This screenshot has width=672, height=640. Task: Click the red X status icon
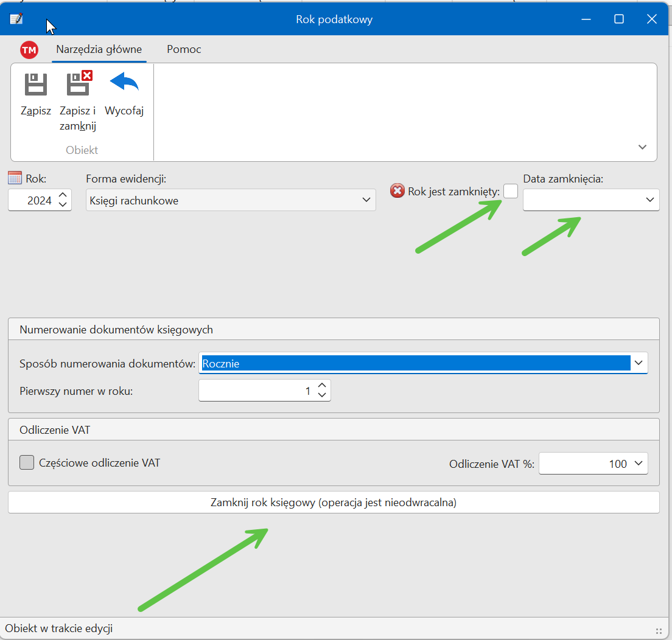(x=397, y=191)
